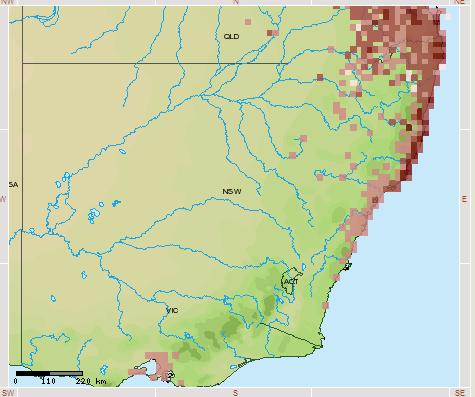Pan southwest using the SW corner
The width and height of the screenshot is (475, 397).
coord(7,393)
